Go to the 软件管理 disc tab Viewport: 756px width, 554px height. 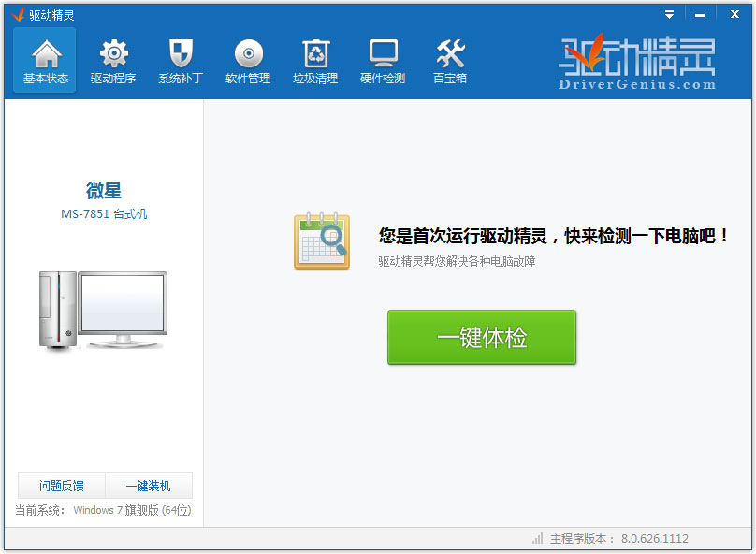point(248,60)
